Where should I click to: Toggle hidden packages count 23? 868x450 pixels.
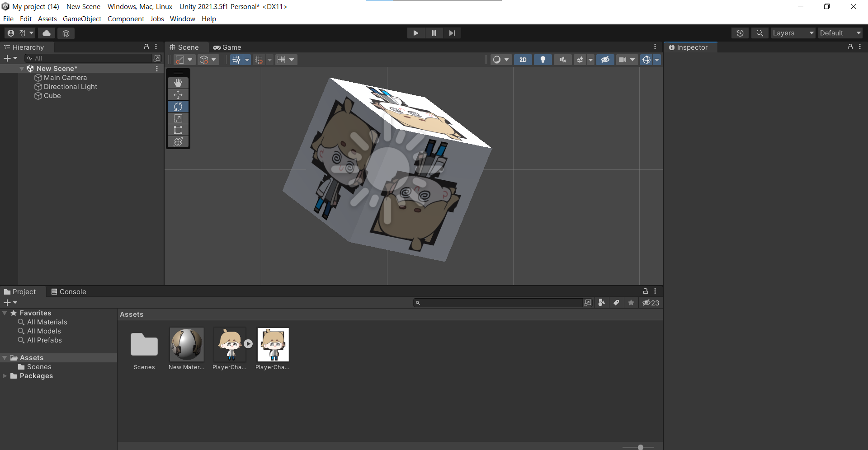(x=651, y=303)
